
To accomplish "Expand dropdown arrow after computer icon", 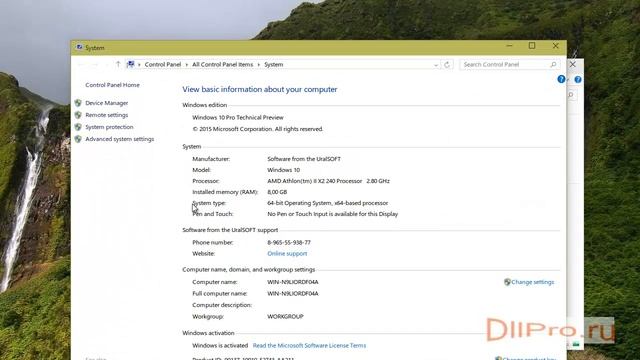I will click(139, 65).
